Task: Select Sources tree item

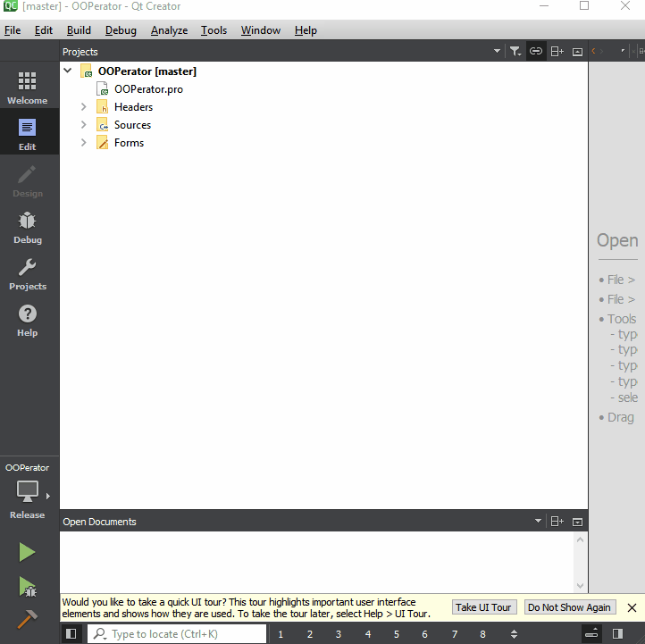Action: coord(132,125)
